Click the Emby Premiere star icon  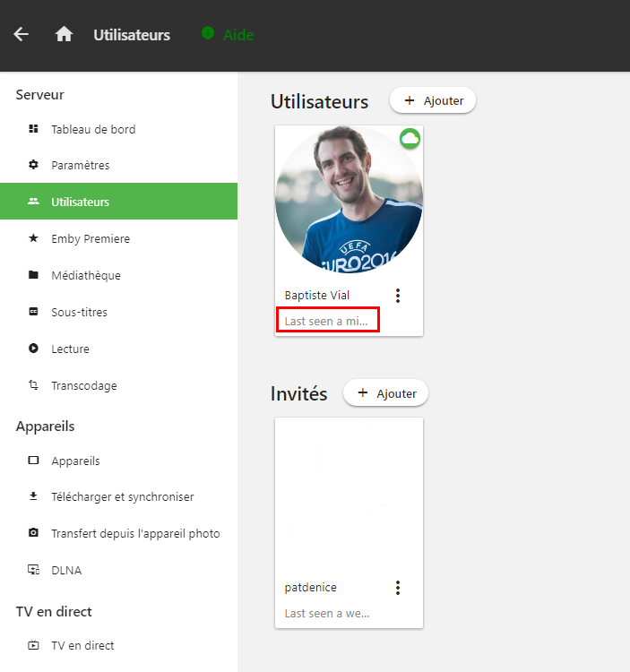click(x=33, y=237)
